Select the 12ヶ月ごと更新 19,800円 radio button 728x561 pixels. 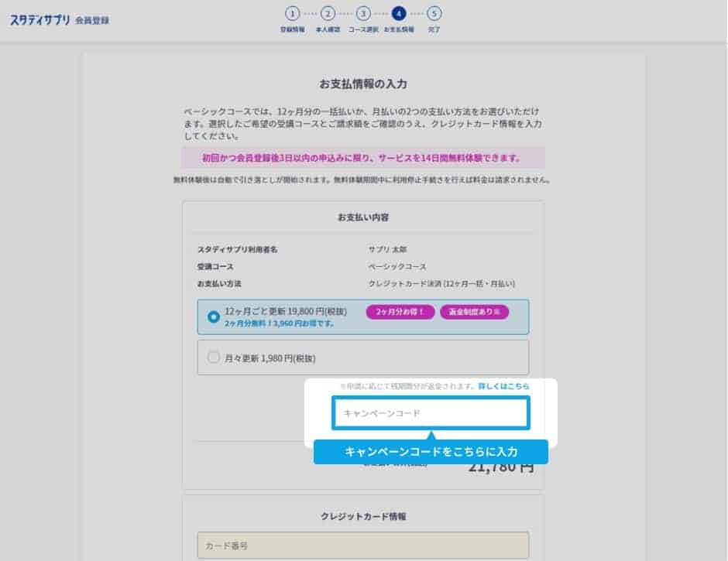tap(214, 316)
